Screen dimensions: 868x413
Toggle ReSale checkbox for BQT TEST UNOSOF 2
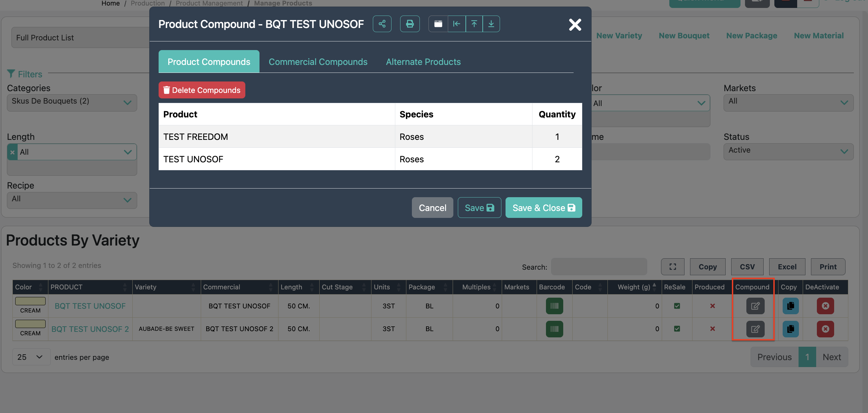pos(677,329)
